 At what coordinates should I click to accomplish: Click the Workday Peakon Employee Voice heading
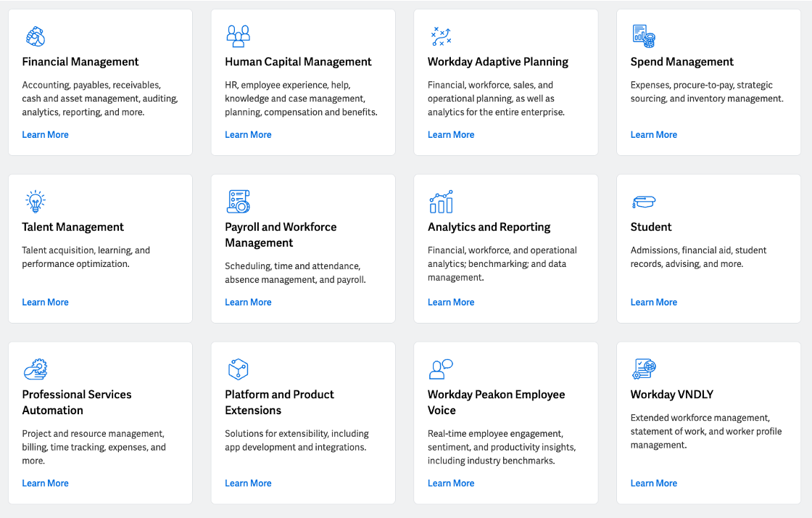496,402
